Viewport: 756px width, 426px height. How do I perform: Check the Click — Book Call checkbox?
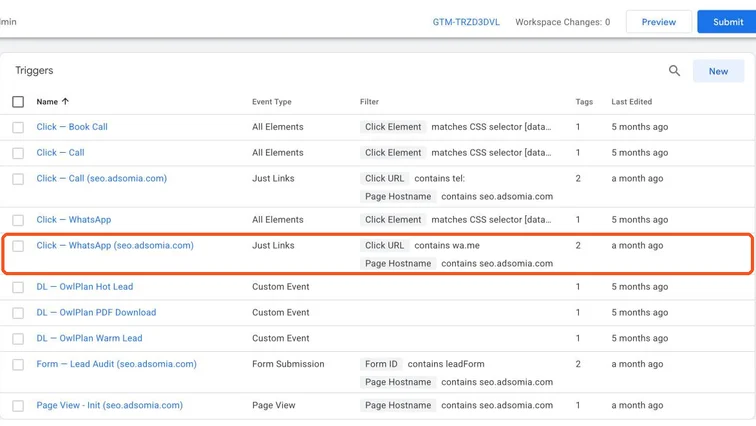pyautogui.click(x=18, y=127)
